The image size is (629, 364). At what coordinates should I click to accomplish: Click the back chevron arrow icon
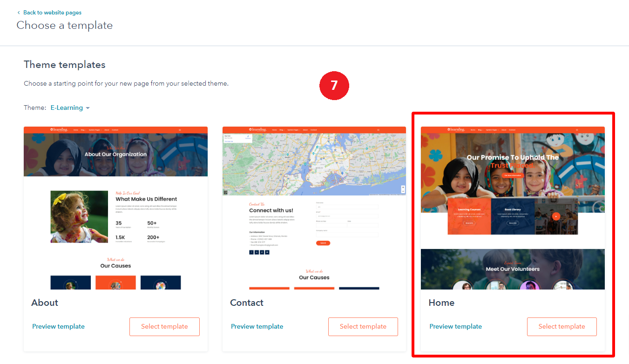19,13
